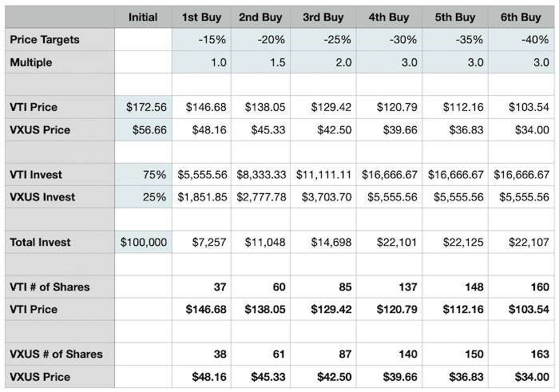This screenshot has width=559, height=392.
Task: Select the 85 VTI shares cell
Action: (x=323, y=287)
